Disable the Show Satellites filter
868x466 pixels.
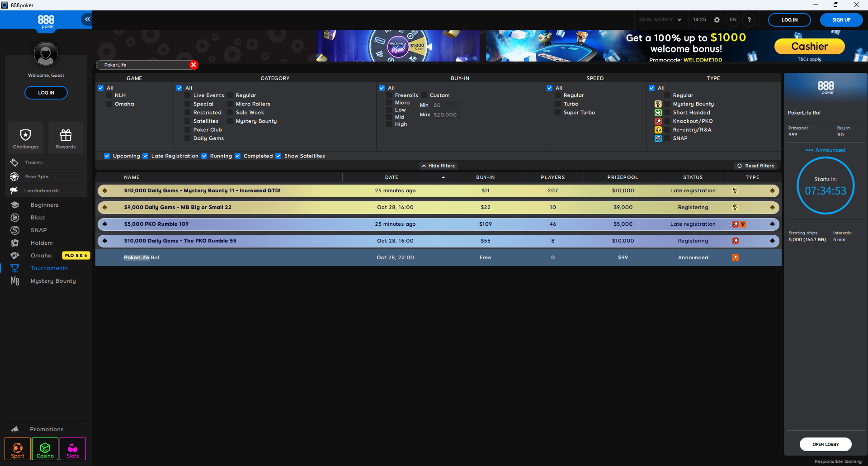pos(278,156)
